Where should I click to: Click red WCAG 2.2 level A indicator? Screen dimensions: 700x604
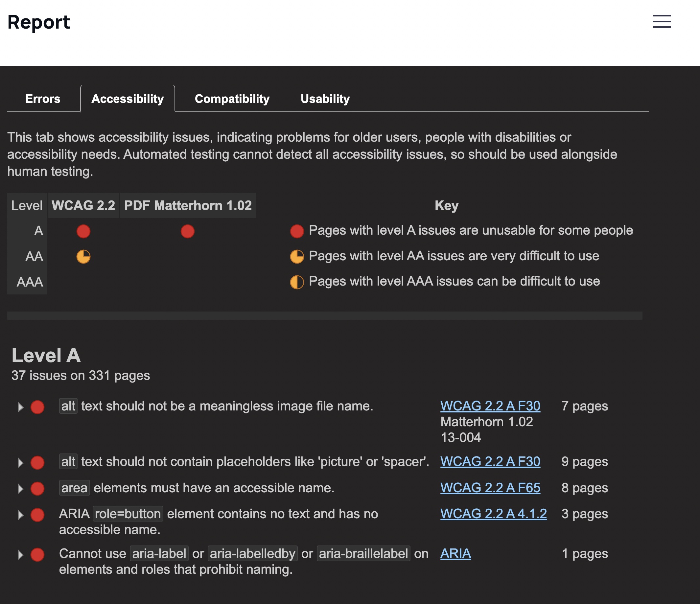click(x=83, y=231)
